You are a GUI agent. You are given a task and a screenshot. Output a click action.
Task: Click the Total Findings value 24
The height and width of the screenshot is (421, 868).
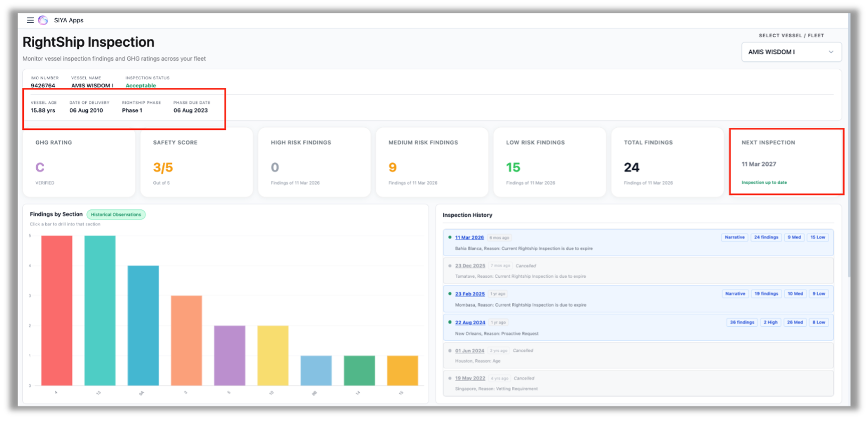pyautogui.click(x=632, y=168)
